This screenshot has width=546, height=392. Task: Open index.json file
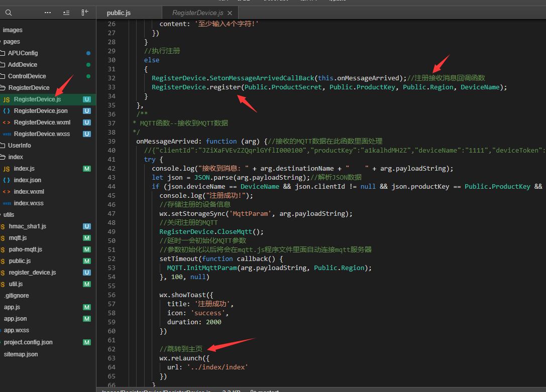(x=28, y=180)
